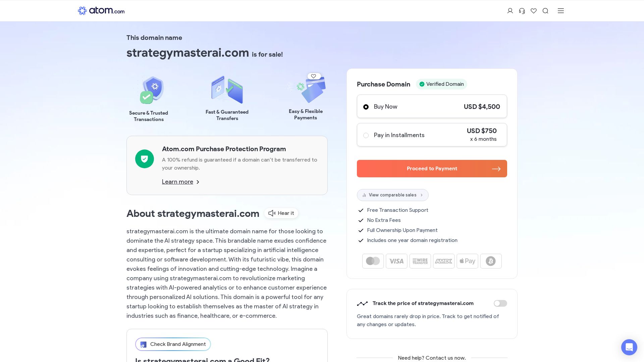Click the search magnifier icon
Image resolution: width=644 pixels, height=362 pixels.
(x=545, y=11)
